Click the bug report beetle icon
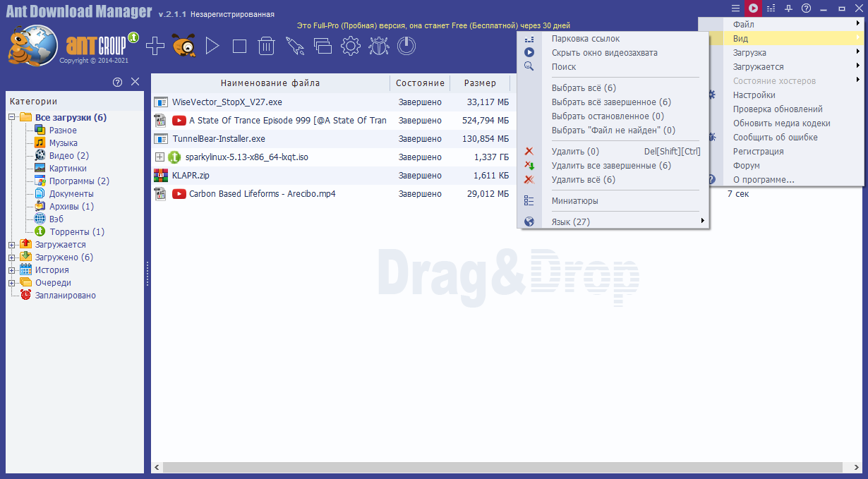Viewport: 868px width, 479px height. click(379, 47)
